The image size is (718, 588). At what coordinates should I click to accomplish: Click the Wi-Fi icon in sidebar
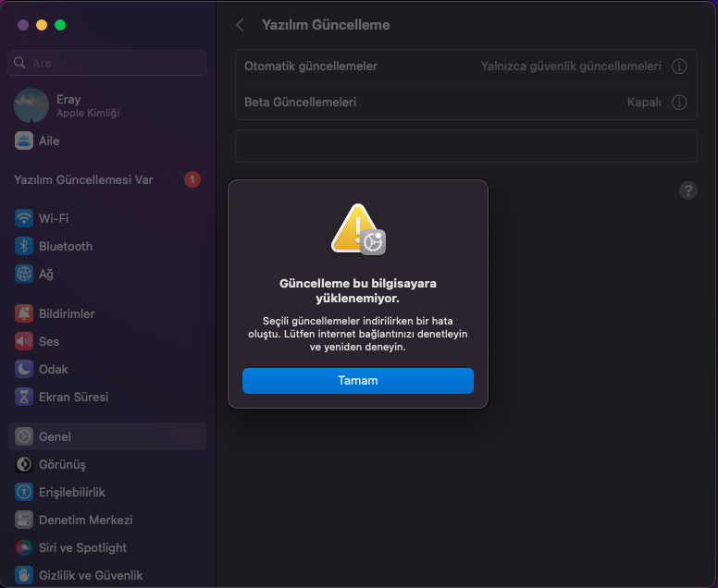click(24, 219)
